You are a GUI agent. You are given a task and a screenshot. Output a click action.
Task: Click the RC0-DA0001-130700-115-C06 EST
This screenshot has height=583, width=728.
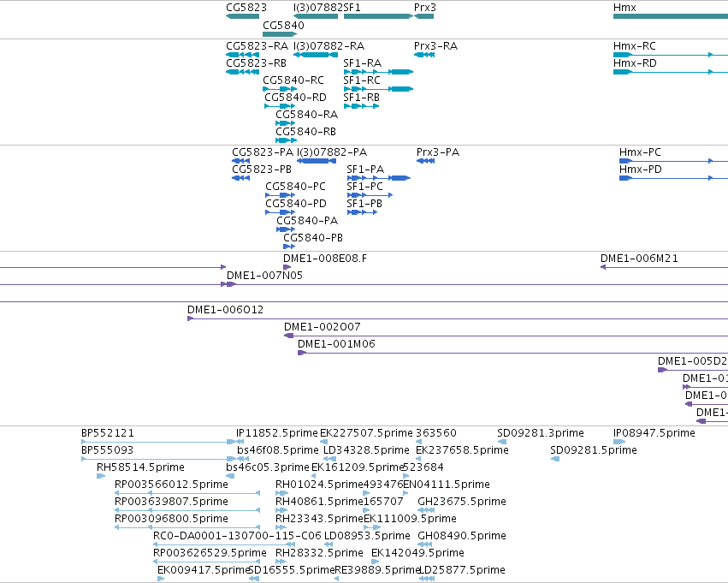(x=224, y=544)
